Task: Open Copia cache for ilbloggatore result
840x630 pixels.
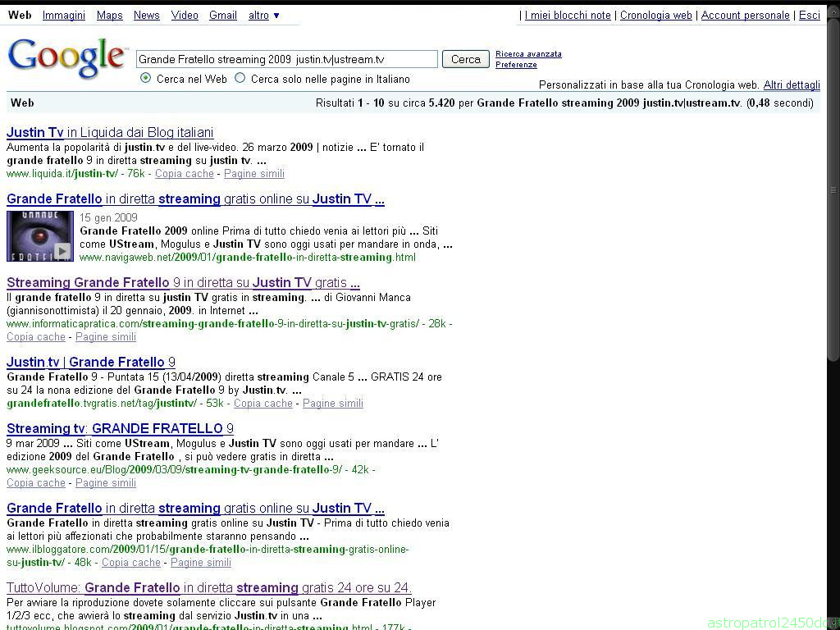Action: pyautogui.click(x=131, y=563)
